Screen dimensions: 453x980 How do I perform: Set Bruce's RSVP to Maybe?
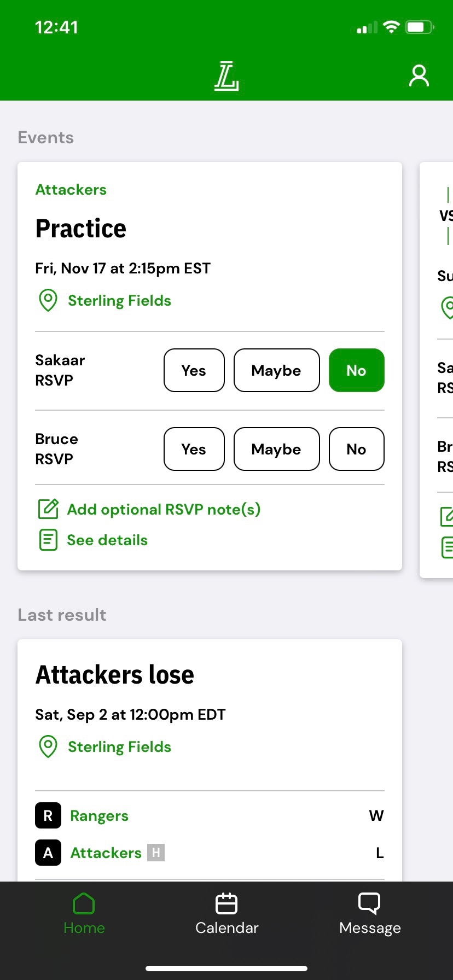click(276, 449)
